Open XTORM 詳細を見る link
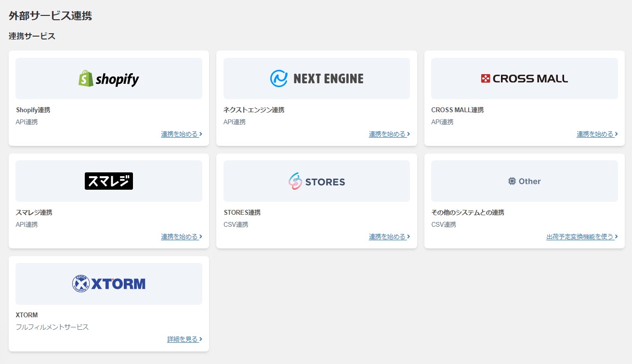The height and width of the screenshot is (364, 632). point(184,339)
